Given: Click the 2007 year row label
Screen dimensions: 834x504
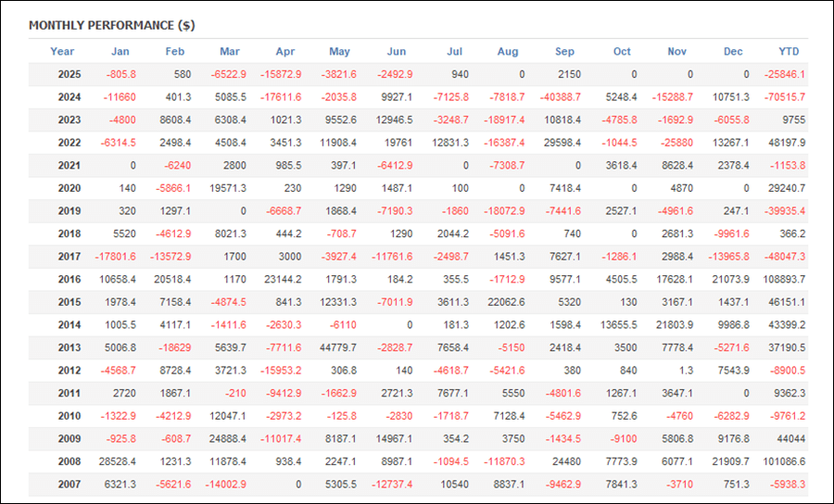Looking at the screenshot, I should point(69,484).
